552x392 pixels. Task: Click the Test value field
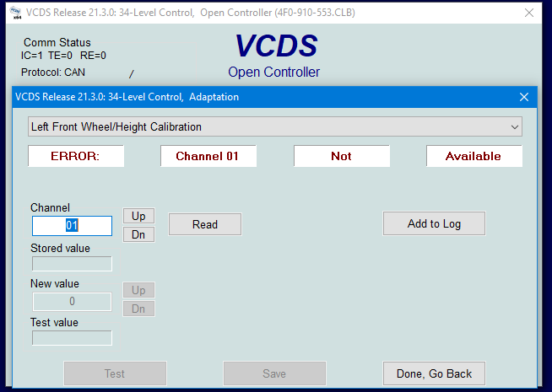[73, 338]
